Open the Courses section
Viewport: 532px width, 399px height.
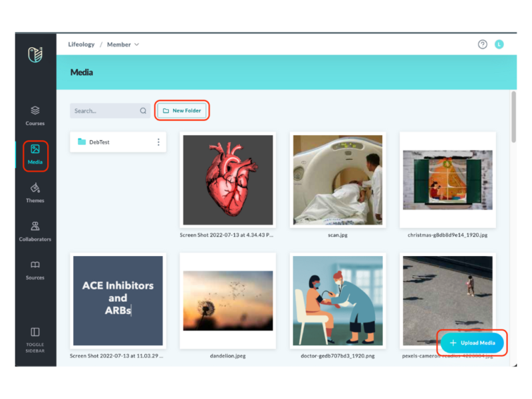pos(35,116)
